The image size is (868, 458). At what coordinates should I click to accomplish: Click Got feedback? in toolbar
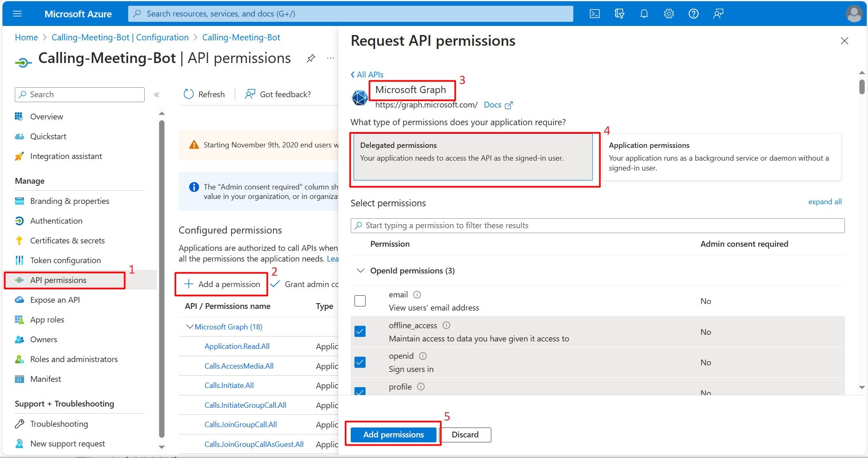tap(278, 94)
